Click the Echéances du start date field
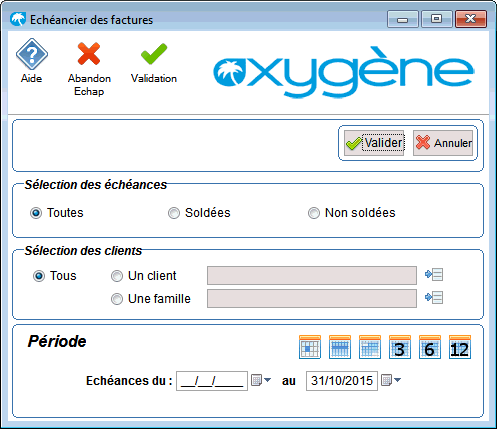Image resolution: width=497 pixels, height=429 pixels. [x=212, y=381]
